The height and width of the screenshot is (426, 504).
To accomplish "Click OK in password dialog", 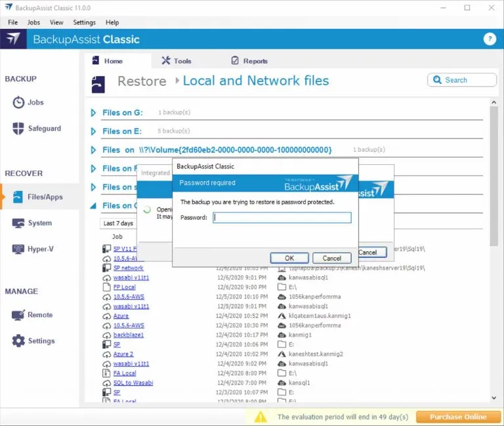I will (289, 258).
